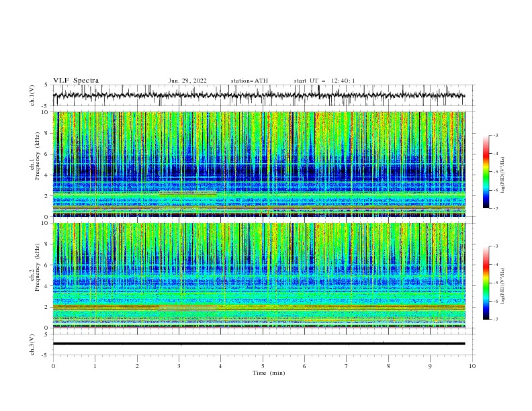Click the "5" tick on ch.3(V) axis
This screenshot has width=532, height=411.
46,334
